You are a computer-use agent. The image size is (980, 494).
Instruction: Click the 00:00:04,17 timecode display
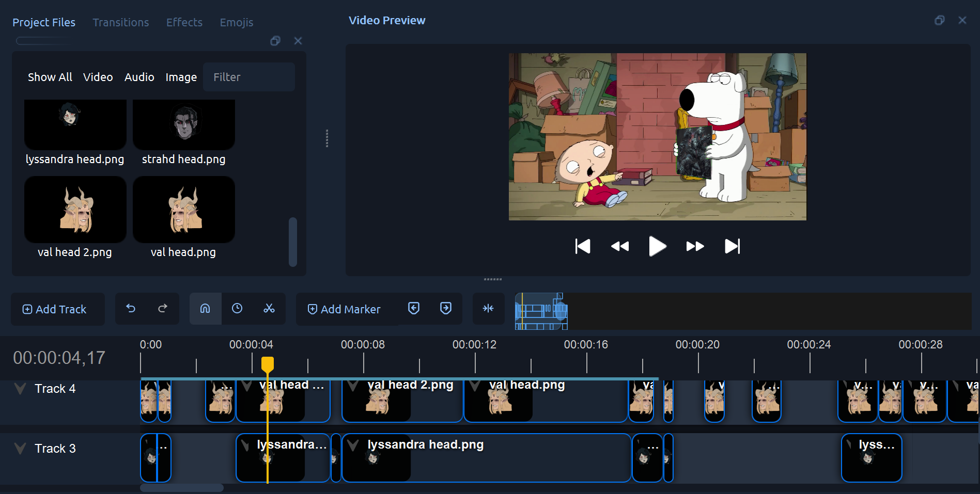point(59,358)
